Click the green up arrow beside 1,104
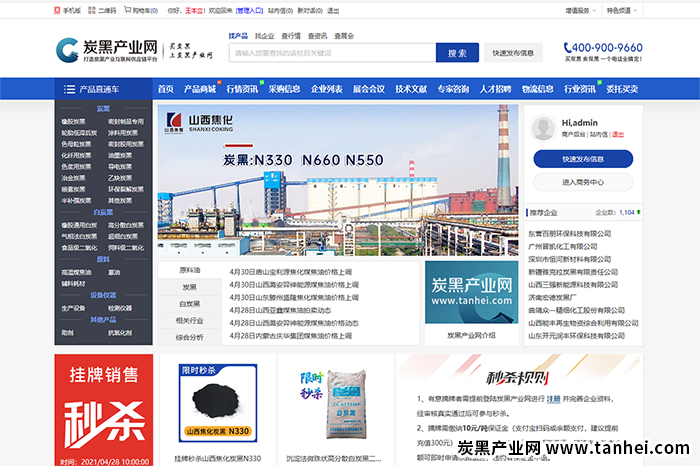 point(638,212)
